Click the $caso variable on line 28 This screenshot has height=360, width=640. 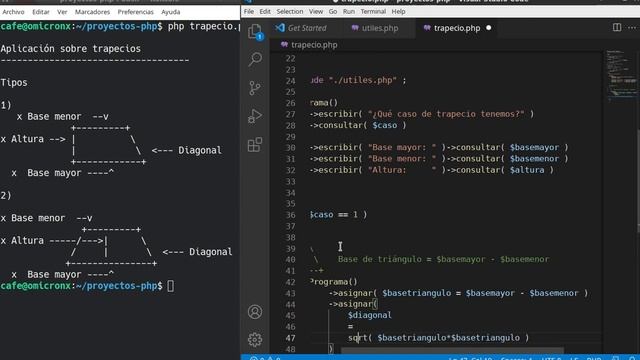pos(384,125)
